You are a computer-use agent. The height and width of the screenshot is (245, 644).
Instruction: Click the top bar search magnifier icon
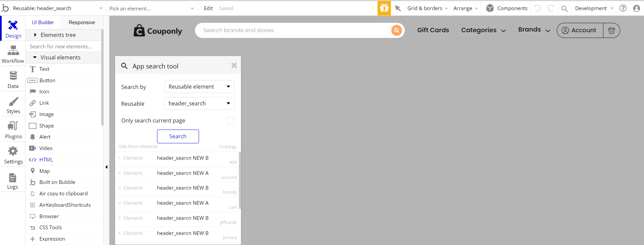pos(565,8)
